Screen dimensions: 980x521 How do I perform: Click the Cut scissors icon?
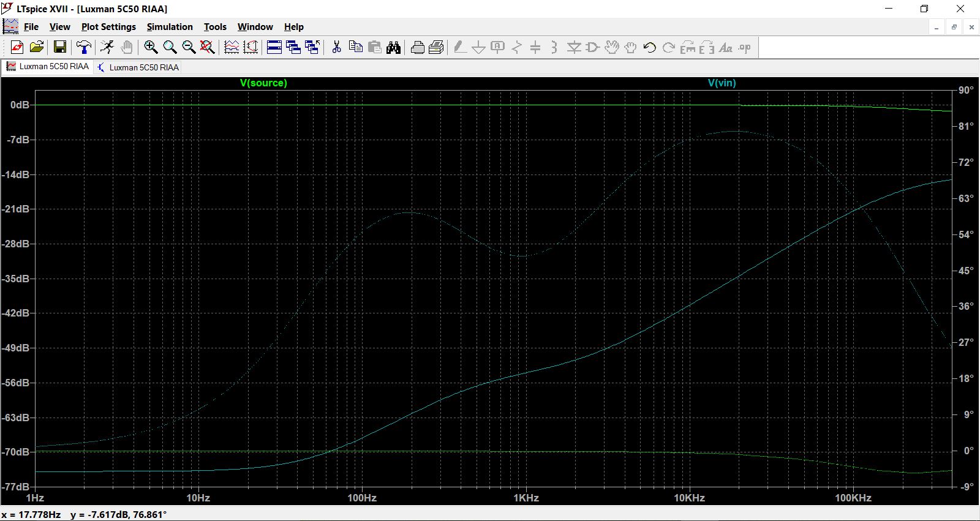coord(336,47)
